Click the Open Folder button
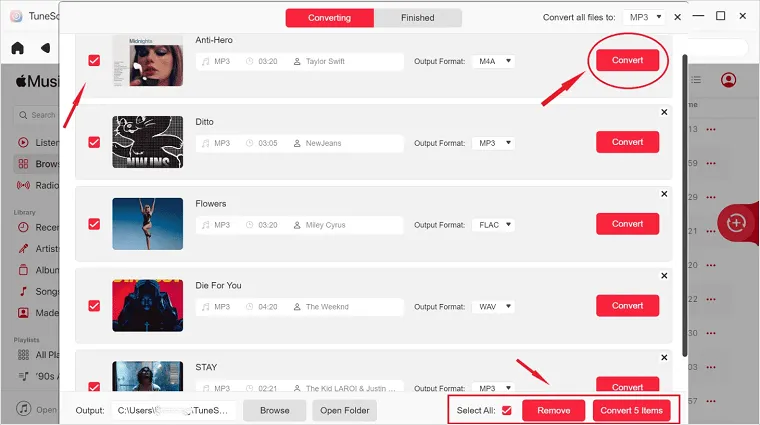 (345, 410)
